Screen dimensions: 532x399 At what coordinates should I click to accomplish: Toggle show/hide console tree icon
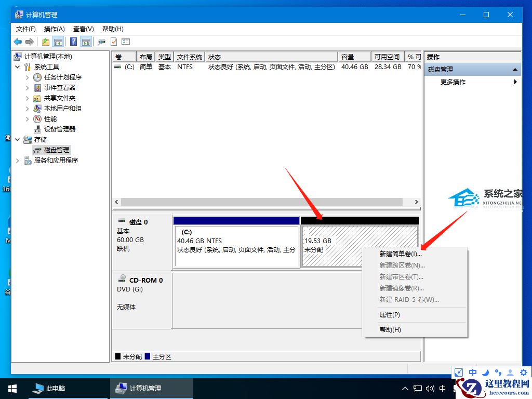58,42
